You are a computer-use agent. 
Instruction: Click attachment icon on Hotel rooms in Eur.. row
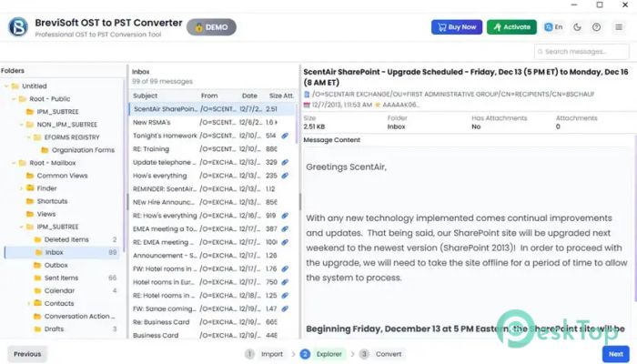point(285,282)
